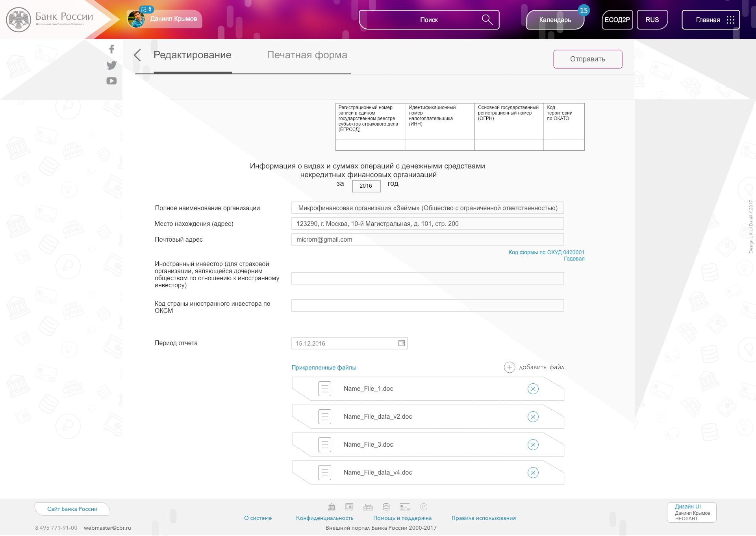The width and height of the screenshot is (756, 536).
Task: Click the empty ЕГРССД number table cell
Action: (370, 145)
